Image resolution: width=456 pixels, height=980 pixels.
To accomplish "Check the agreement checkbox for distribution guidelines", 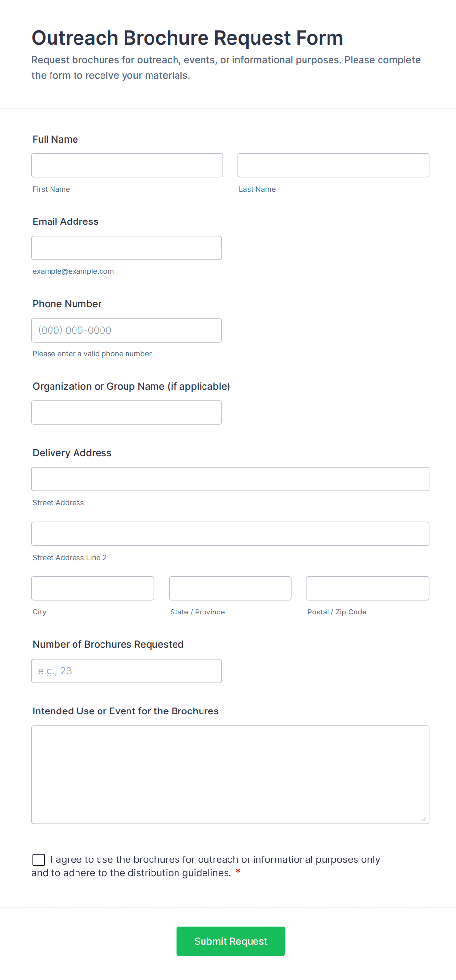I will 39,860.
